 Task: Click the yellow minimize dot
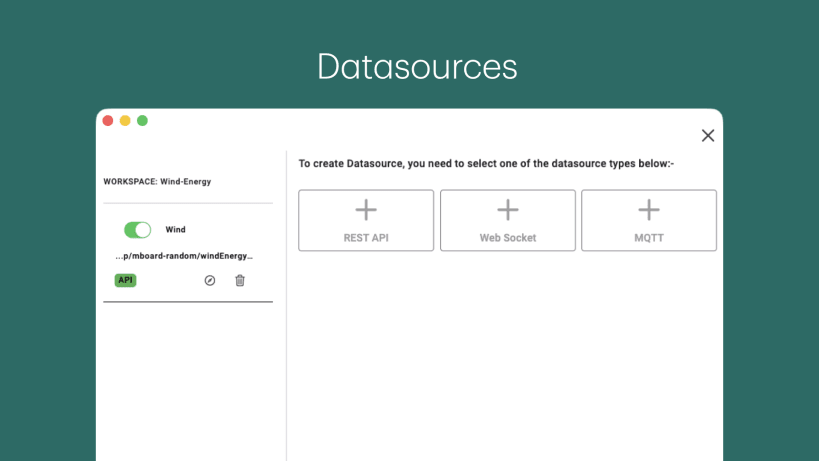click(125, 121)
